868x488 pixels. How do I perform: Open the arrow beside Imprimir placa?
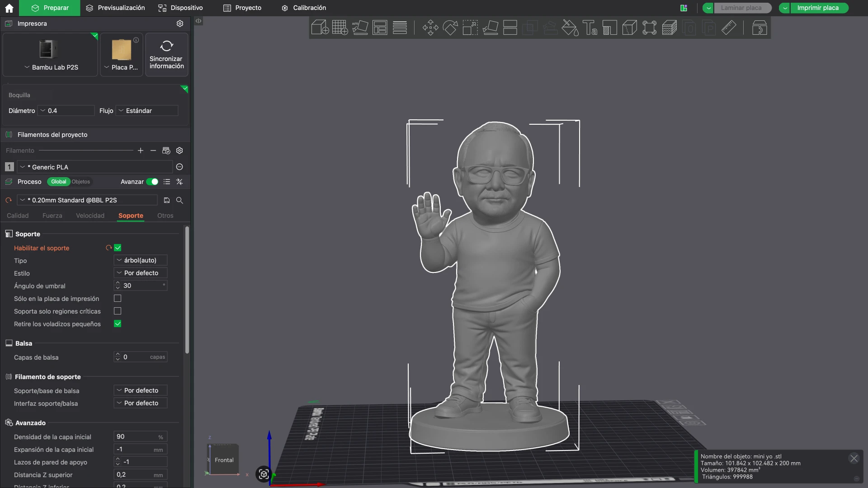pyautogui.click(x=785, y=8)
